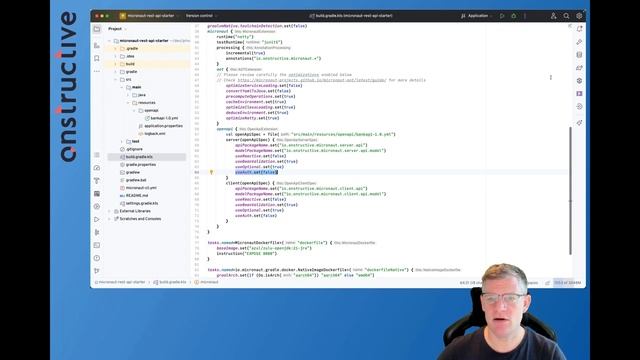Open IDE settings gear icon
Image resolution: width=640 pixels, height=360 pixels.
579,16
